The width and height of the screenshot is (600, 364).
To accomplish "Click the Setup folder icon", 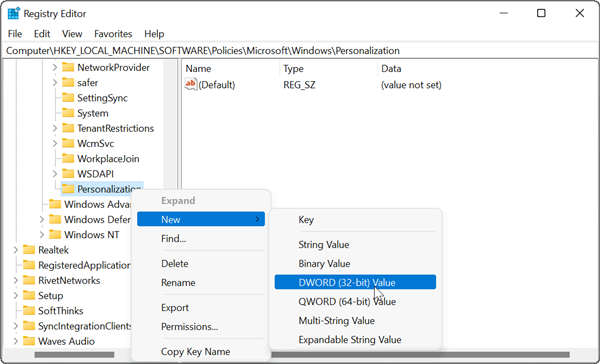I will click(x=29, y=295).
